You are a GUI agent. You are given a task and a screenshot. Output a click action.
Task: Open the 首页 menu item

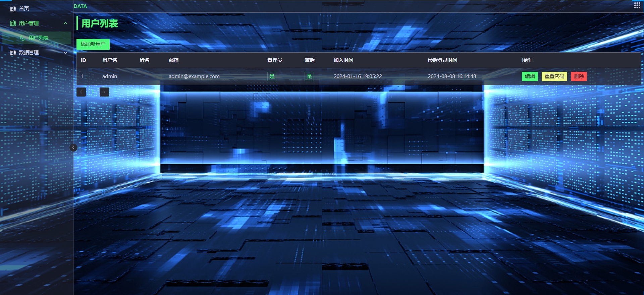pos(24,9)
